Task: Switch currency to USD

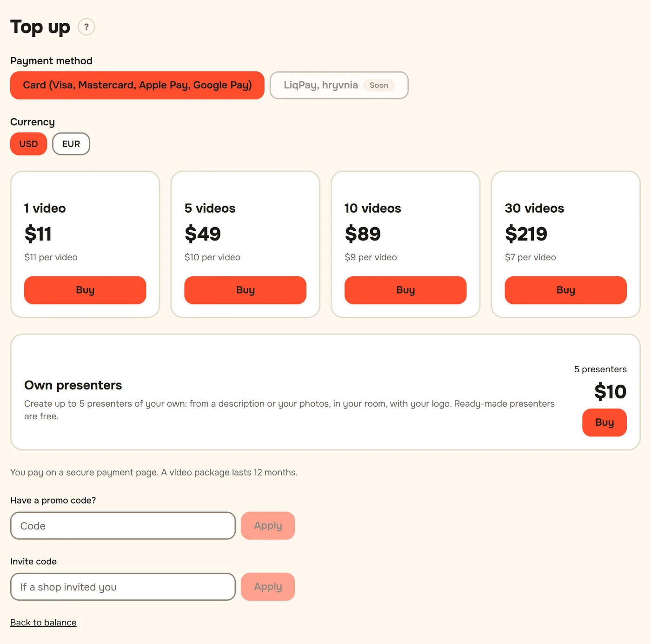Action: click(x=28, y=144)
